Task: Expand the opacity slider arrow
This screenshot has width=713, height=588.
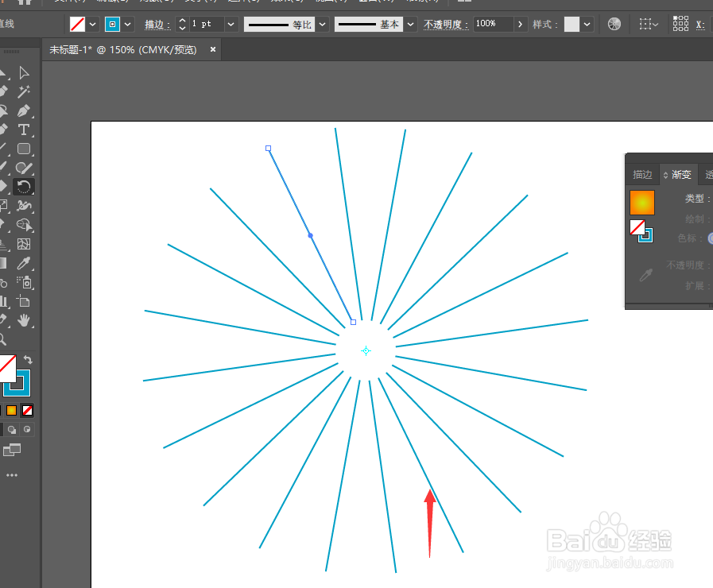Action: tap(520, 24)
